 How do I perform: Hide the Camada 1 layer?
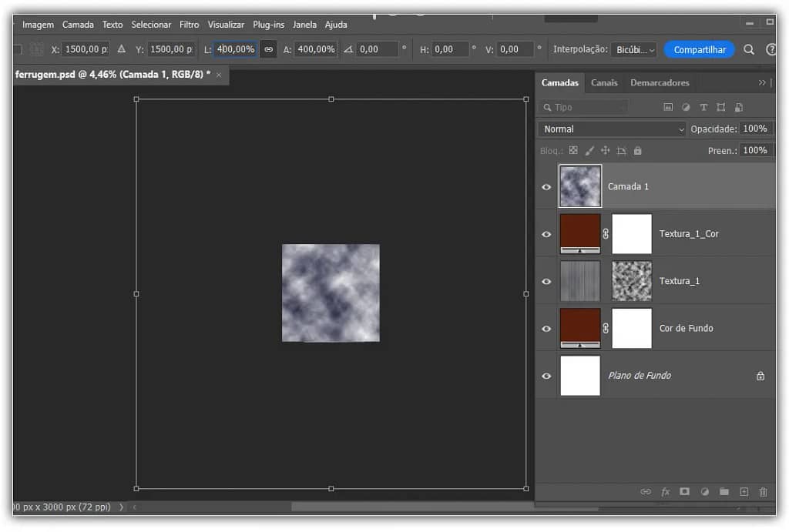(546, 187)
